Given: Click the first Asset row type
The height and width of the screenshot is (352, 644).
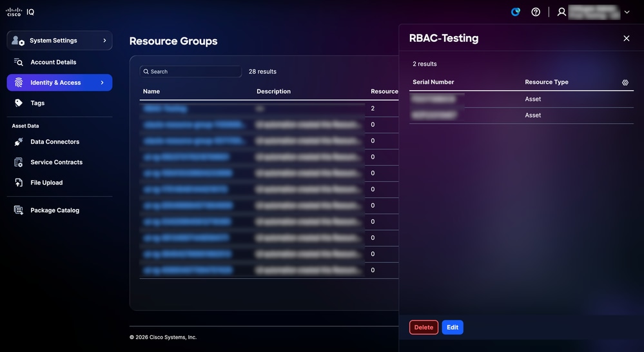Looking at the screenshot, I should coord(532,99).
